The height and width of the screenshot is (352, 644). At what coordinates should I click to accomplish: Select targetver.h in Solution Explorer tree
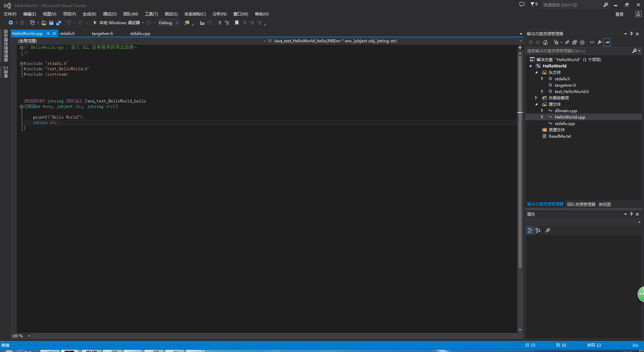click(565, 85)
